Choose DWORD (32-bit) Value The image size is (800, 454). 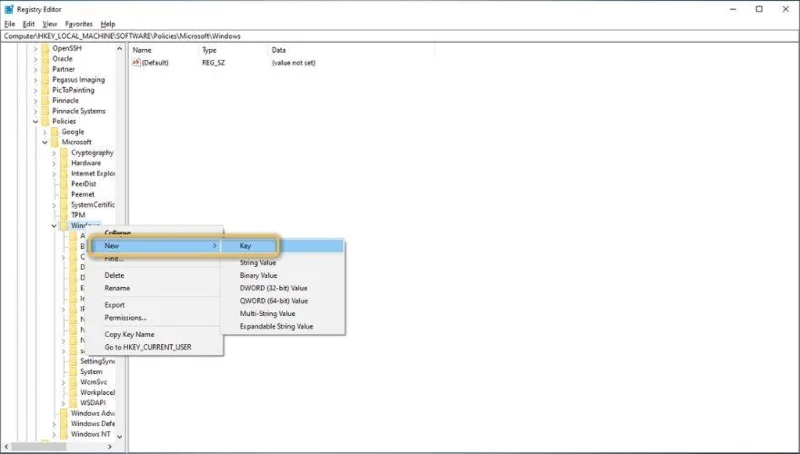click(283, 288)
